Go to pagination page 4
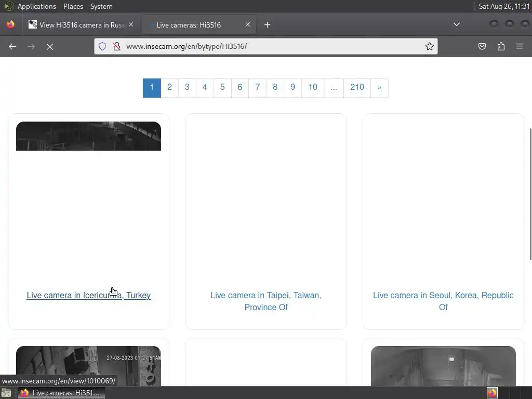Viewport: 532px width, 399px height. [x=205, y=88]
